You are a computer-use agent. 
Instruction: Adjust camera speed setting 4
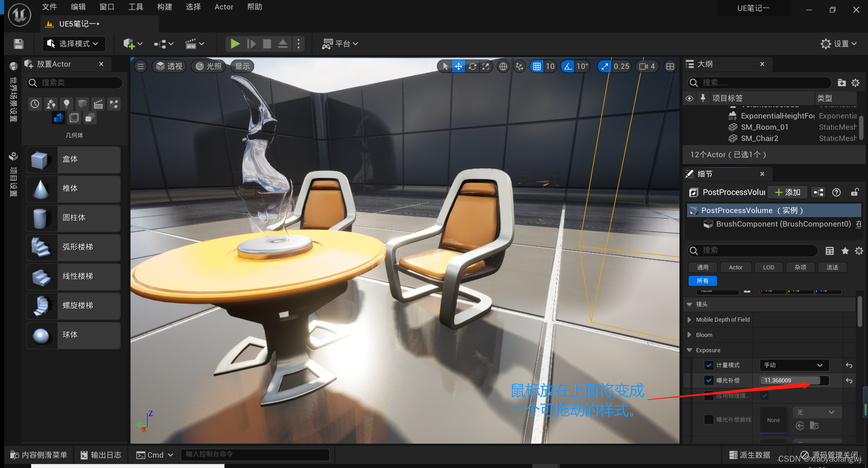point(647,67)
